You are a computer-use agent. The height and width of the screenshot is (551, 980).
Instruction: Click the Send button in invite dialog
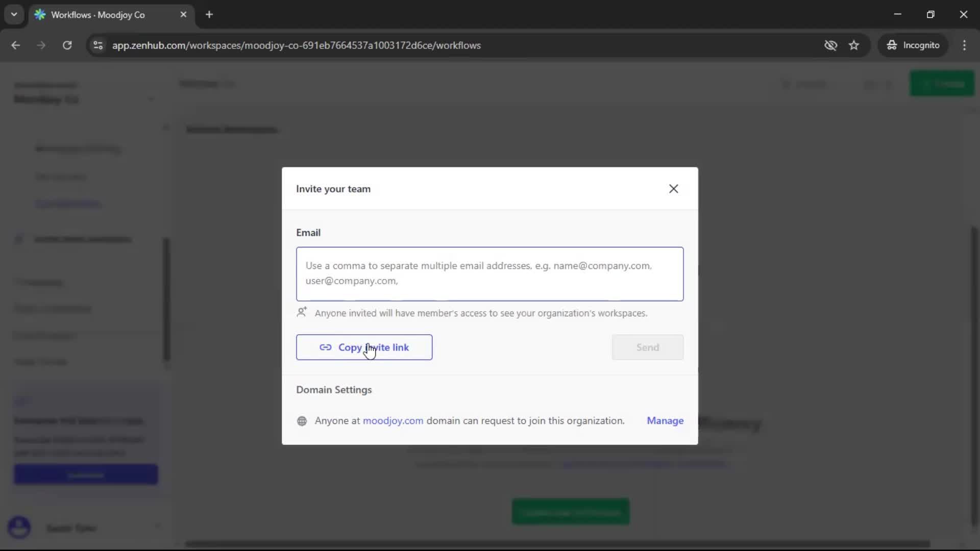click(647, 347)
